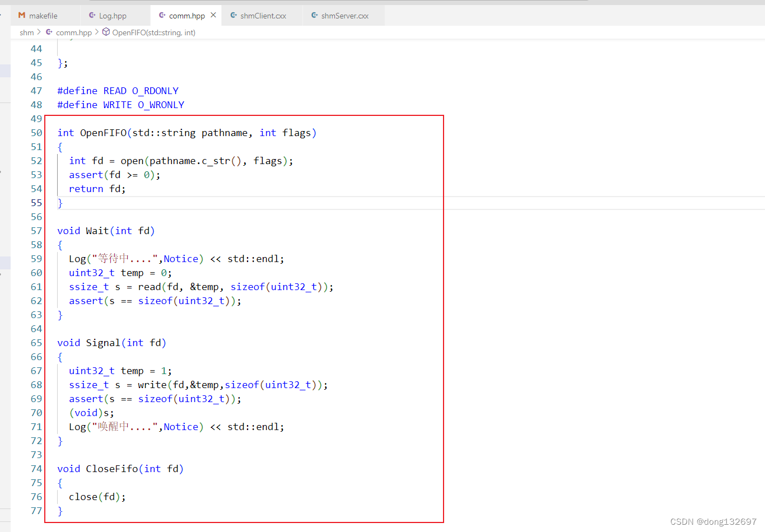Click the OpenFIFO(std::string, int) breadcrumb
The height and width of the screenshot is (532, 765).
click(x=154, y=32)
